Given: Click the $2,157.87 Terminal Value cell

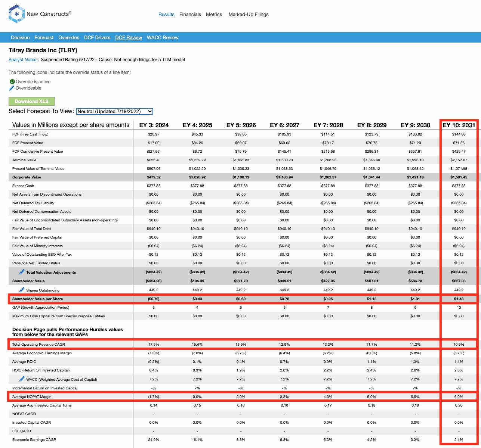Looking at the screenshot, I should point(459,160).
